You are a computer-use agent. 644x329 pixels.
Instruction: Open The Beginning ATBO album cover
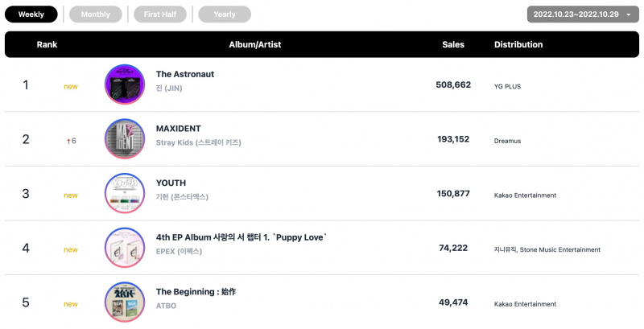125,302
